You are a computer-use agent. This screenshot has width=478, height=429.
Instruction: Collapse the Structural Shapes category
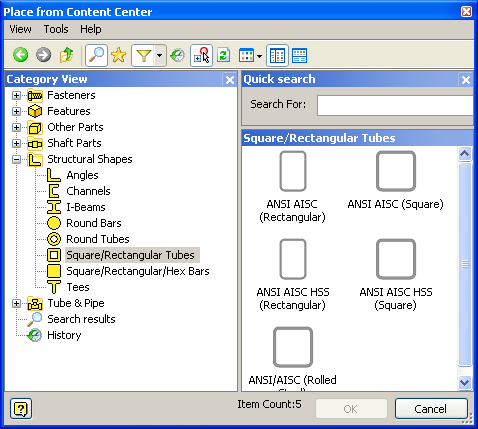pos(16,159)
